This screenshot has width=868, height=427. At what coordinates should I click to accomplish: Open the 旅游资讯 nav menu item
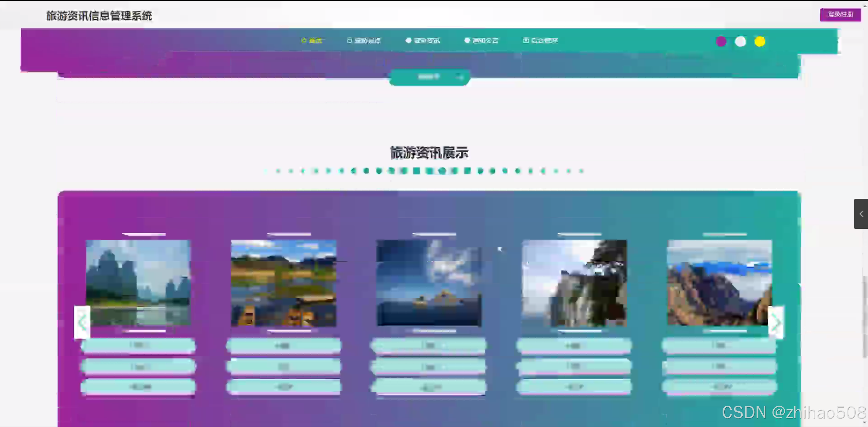click(x=426, y=40)
